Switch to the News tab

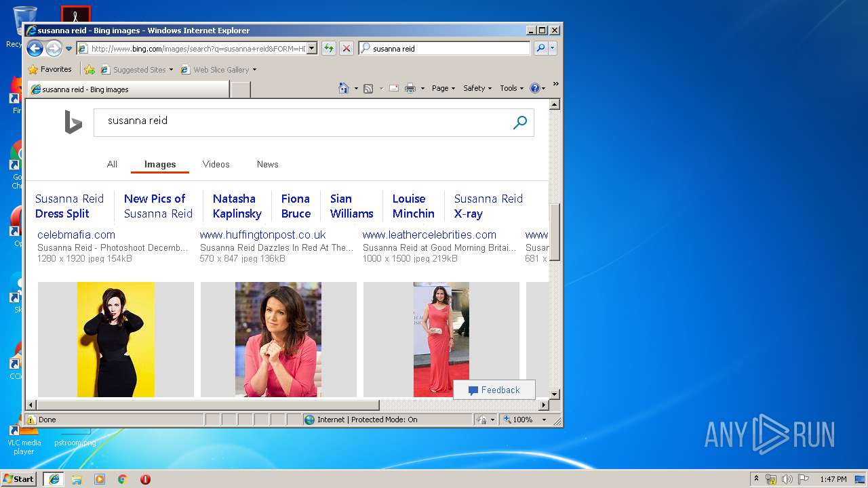click(267, 164)
